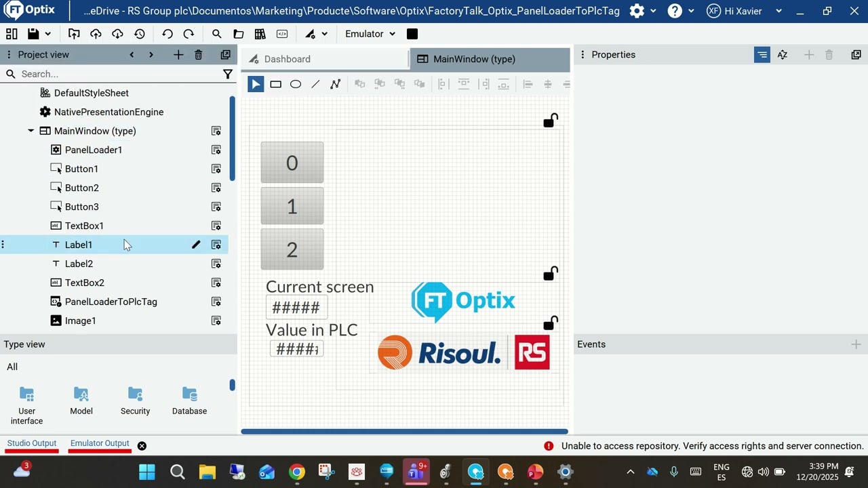Open the save options dropdown arrow
This screenshot has height=488, width=868.
tap(47, 34)
